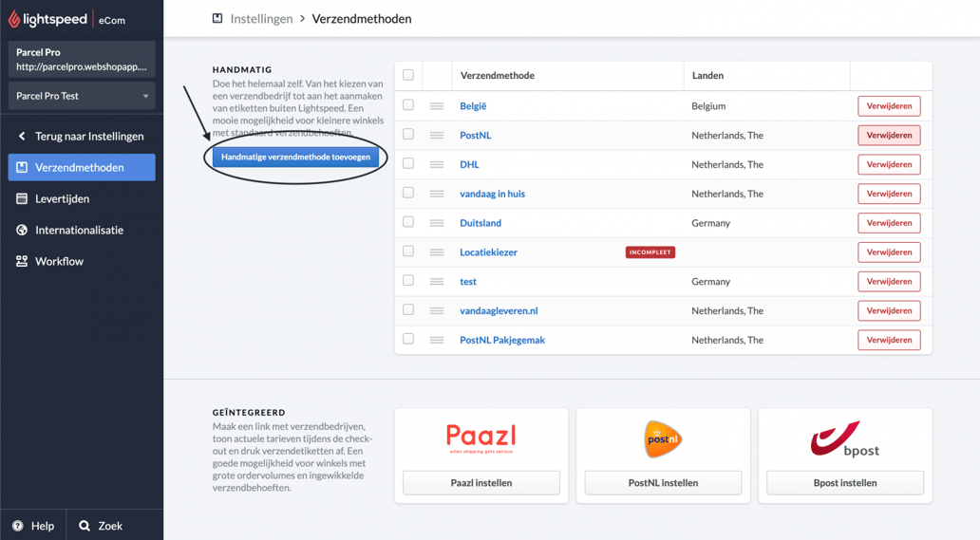Go back via Terug naar Instellingen arrow

[22, 137]
